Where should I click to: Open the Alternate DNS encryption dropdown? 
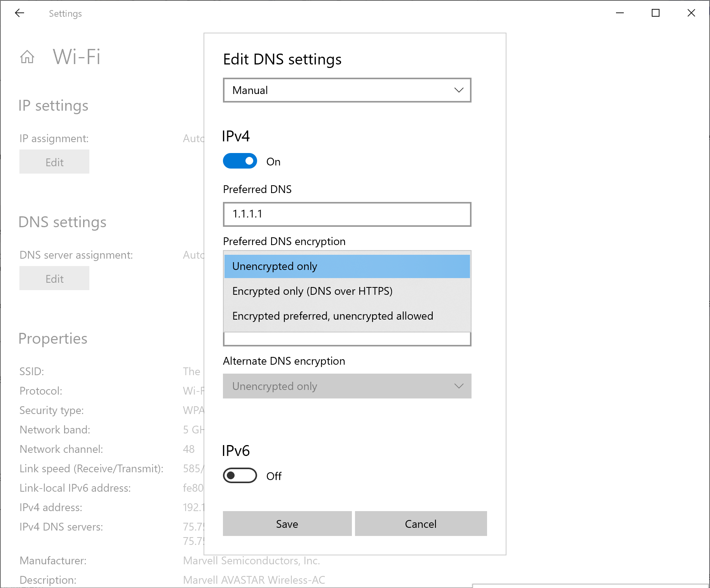(346, 386)
